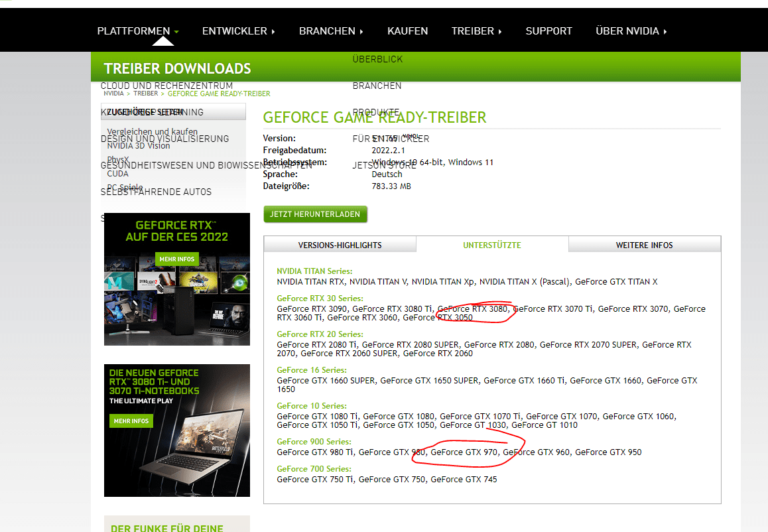
Task: Choose GESUNDHEITSWESEN UND BIOWISSENSCHAFTEN menu entry
Action: (206, 165)
